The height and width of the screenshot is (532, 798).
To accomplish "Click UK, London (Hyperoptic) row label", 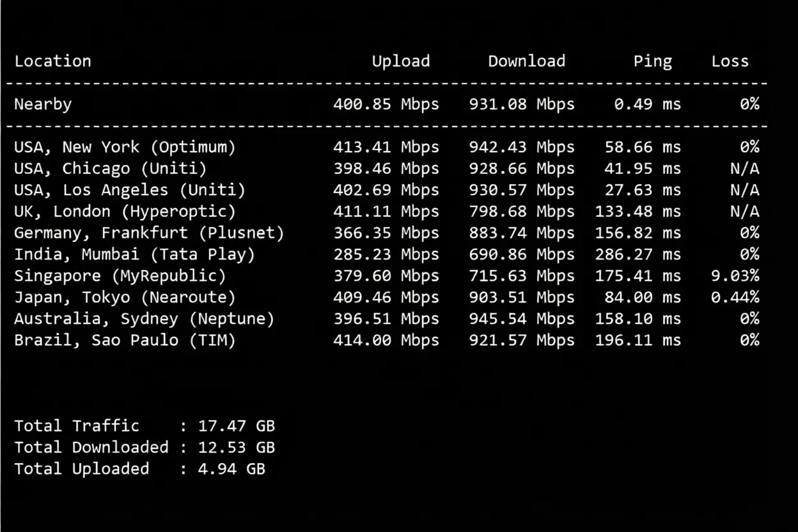I will coord(125,212).
